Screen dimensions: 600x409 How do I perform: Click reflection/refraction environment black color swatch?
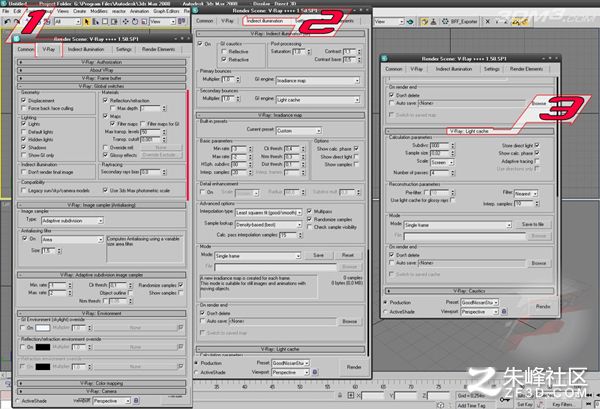click(x=43, y=347)
